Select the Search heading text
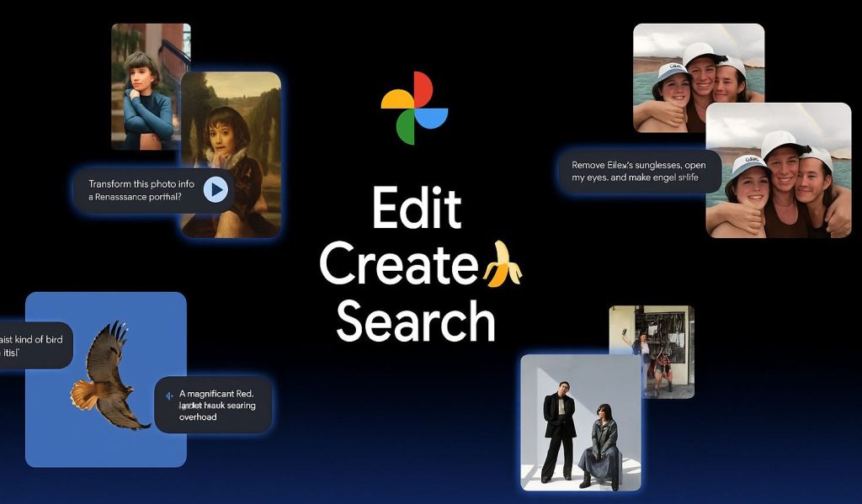Viewport: 862px width, 504px height. pyautogui.click(x=416, y=321)
